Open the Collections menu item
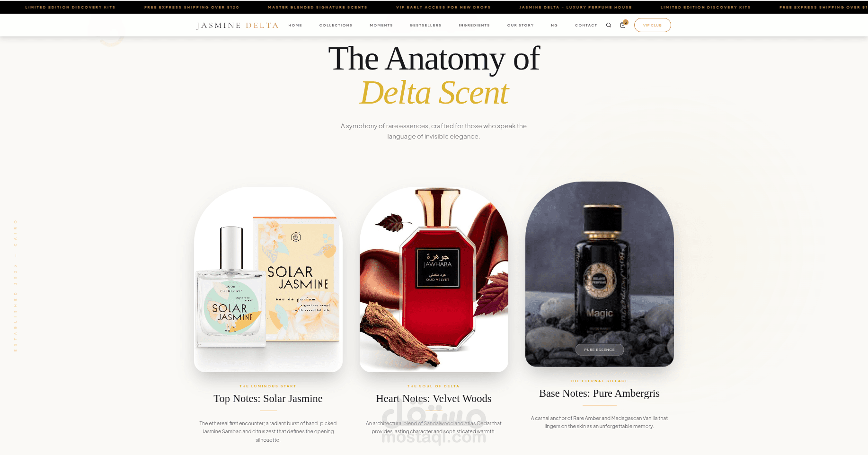868x455 pixels. point(336,26)
